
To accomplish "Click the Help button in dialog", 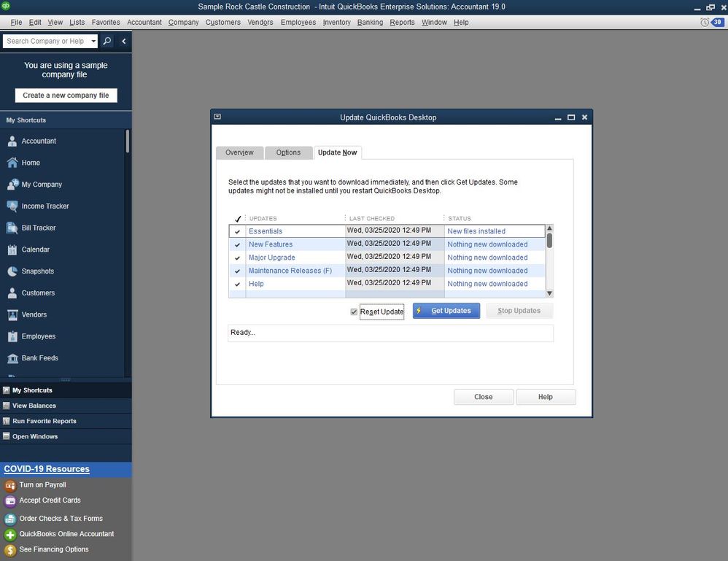I will 546,397.
